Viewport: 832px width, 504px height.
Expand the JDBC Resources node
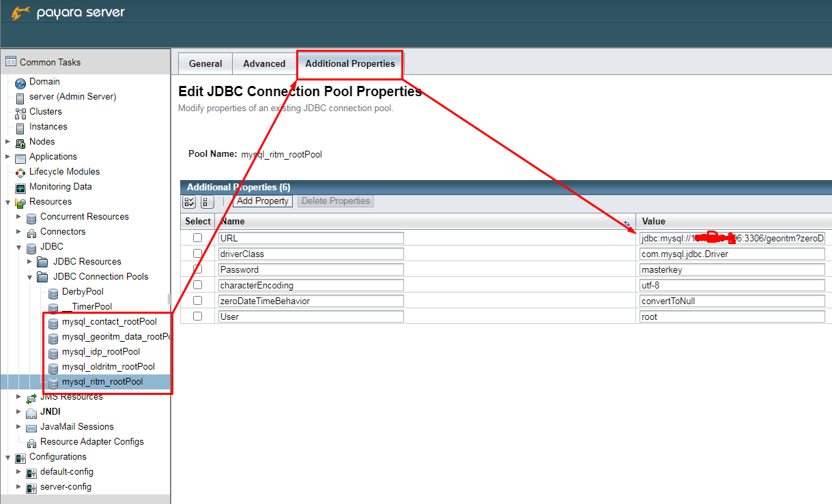[29, 262]
